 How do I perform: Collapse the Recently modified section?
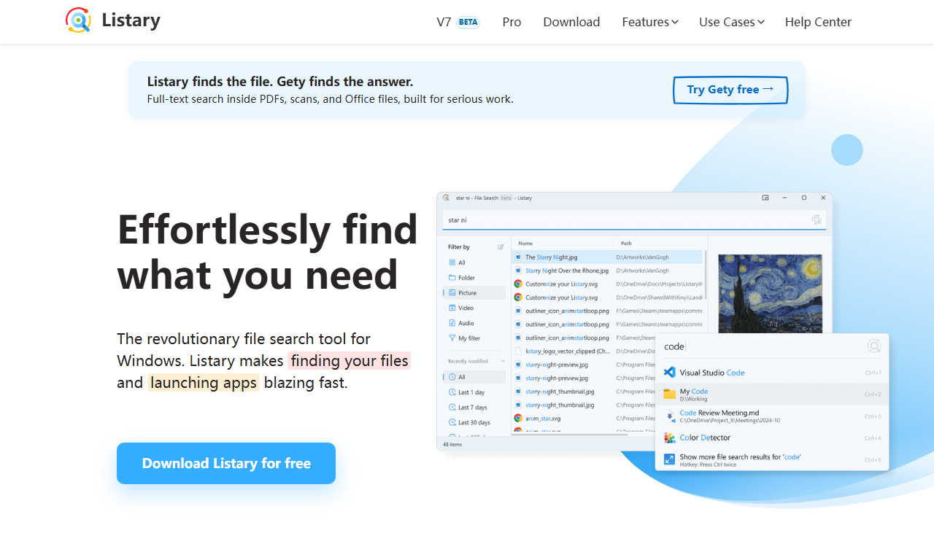[503, 361]
